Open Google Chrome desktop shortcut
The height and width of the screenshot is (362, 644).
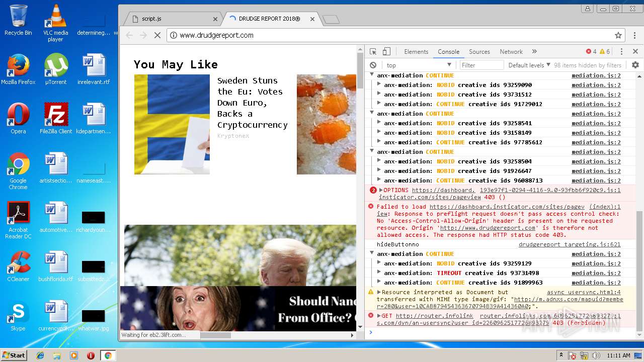(18, 171)
